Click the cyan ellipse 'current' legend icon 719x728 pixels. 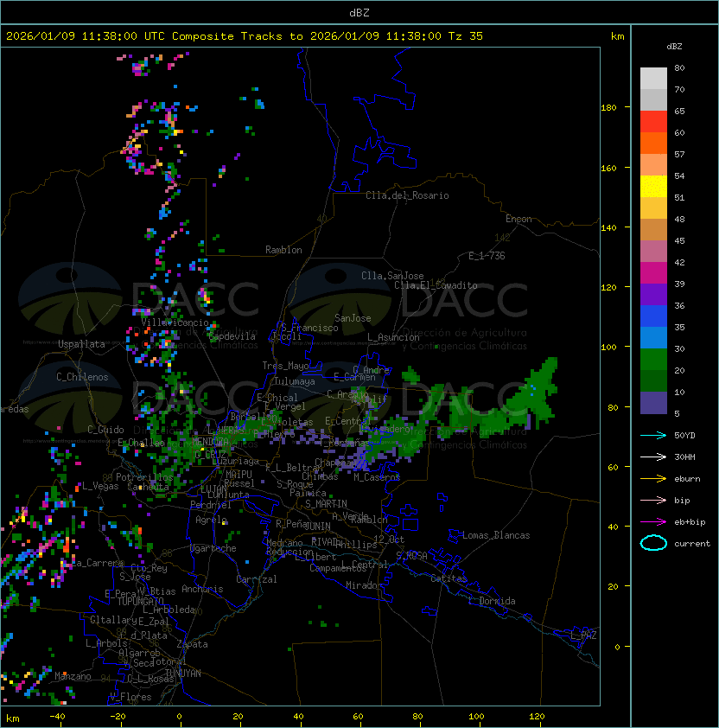(x=653, y=543)
